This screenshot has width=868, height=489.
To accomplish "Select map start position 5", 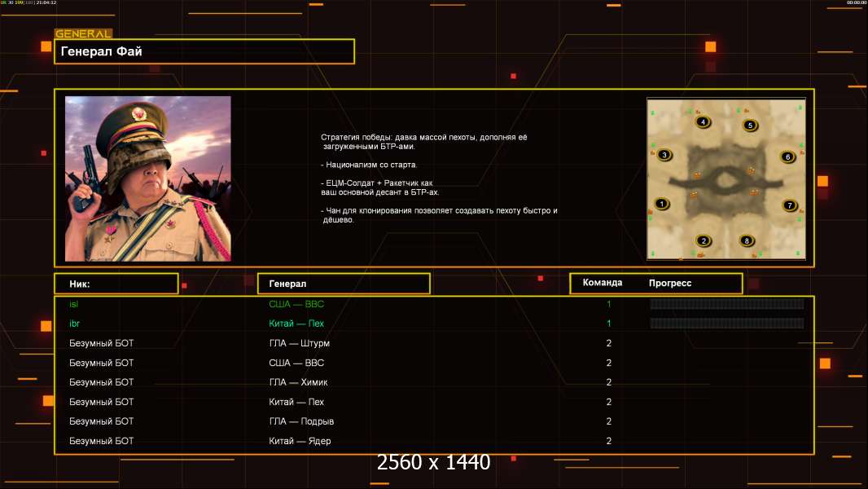I will 750,126.
